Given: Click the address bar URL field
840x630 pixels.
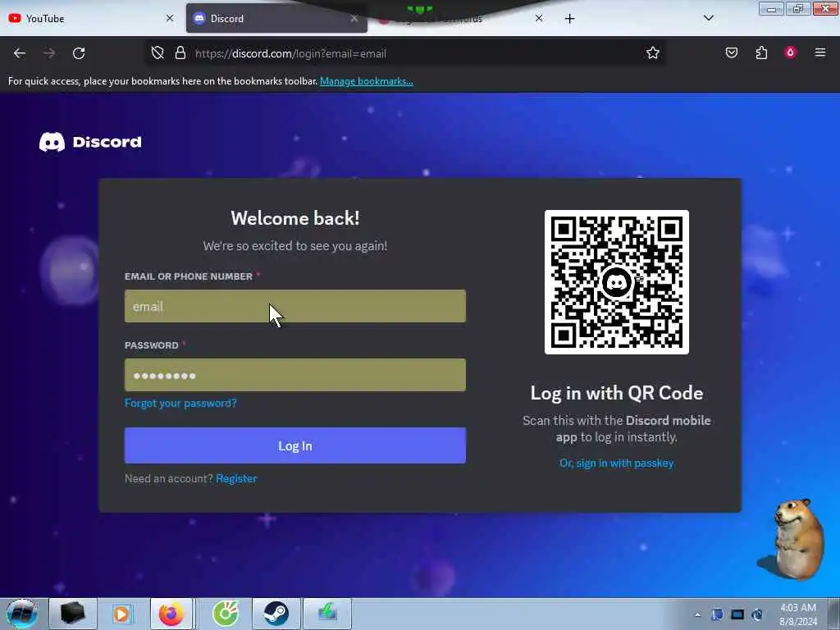Looking at the screenshot, I should (x=404, y=53).
